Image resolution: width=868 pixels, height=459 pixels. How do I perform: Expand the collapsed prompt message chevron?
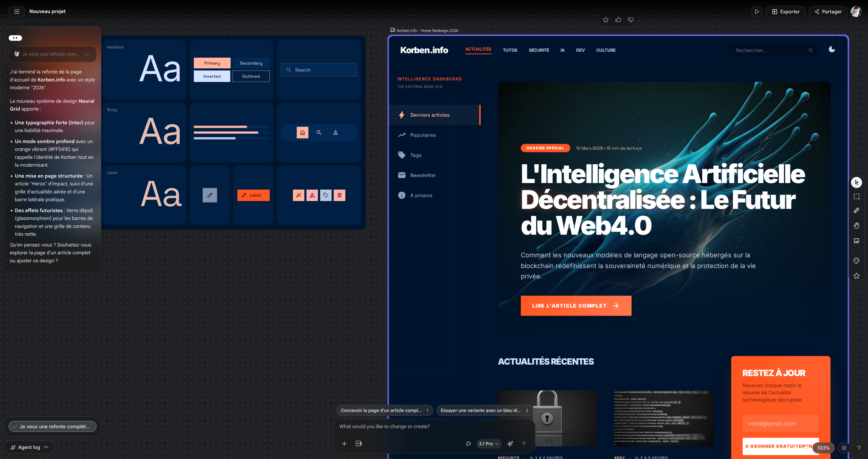click(86, 54)
